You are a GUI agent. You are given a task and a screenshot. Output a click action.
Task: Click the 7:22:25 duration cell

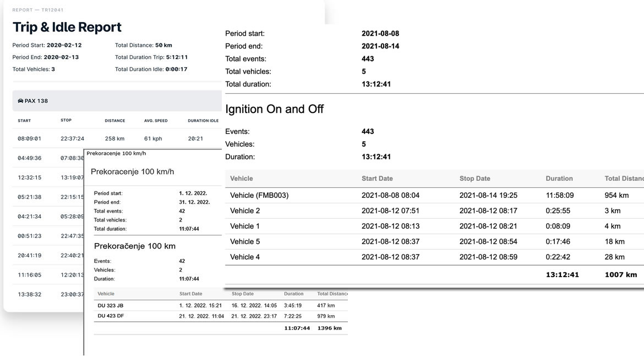[293, 316]
